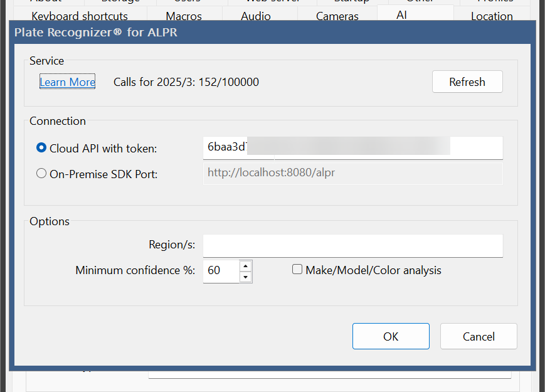The height and width of the screenshot is (392, 545).
Task: Cancel the Plate Recognizer dialog
Action: point(479,336)
